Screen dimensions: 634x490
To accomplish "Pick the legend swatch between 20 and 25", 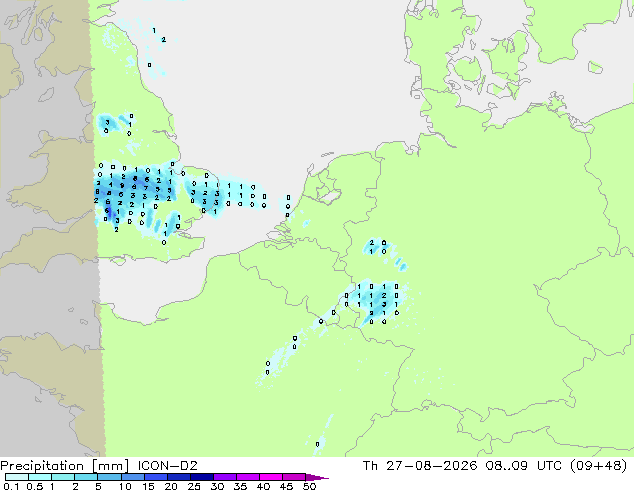I will pos(179,477).
